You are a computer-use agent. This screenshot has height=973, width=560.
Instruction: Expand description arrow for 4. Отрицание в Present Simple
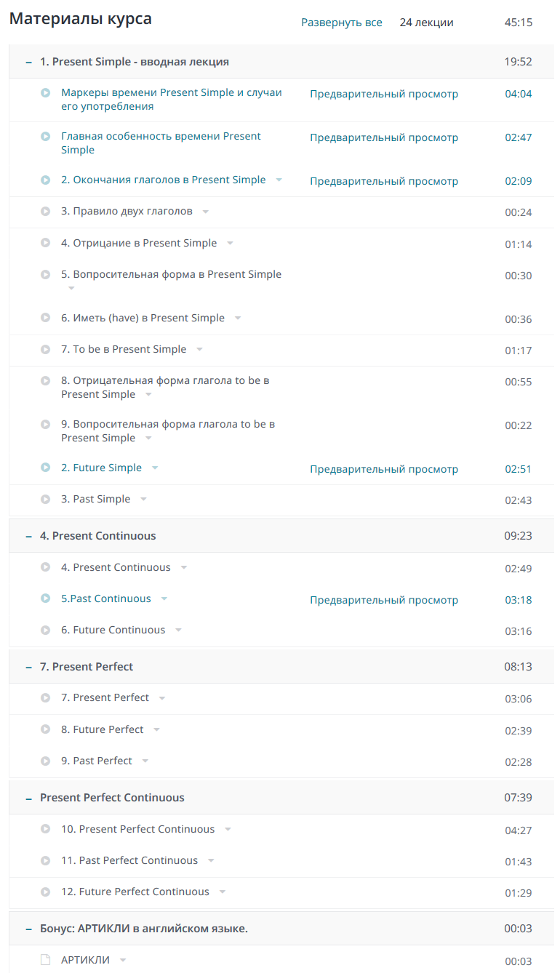click(230, 244)
